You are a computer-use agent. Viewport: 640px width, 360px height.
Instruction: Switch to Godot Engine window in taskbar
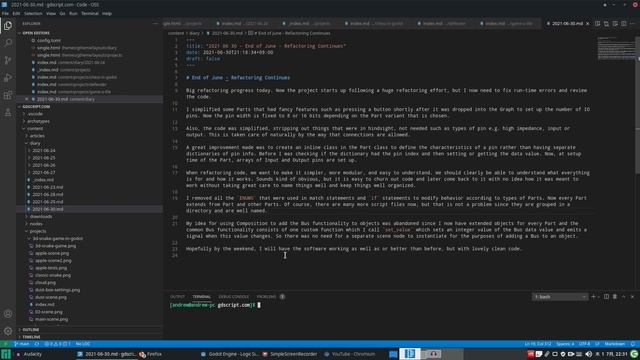click(229, 354)
